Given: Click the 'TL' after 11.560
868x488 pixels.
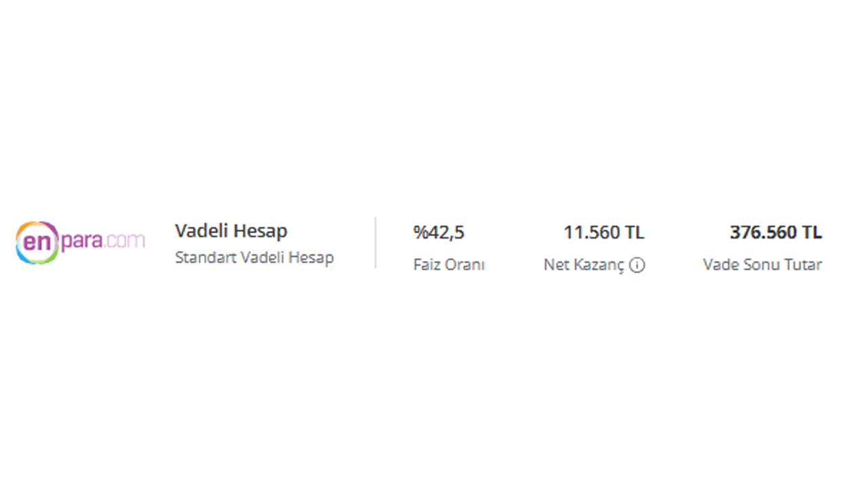Looking at the screenshot, I should pos(634,232).
